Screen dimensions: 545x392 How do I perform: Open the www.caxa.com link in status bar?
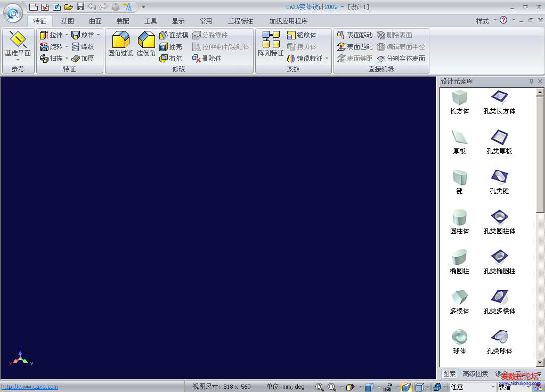[29, 387]
